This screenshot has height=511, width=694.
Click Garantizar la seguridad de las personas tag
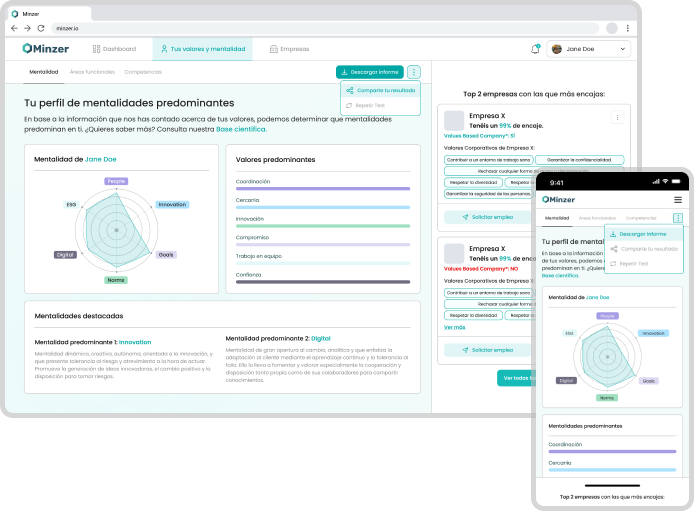click(489, 194)
